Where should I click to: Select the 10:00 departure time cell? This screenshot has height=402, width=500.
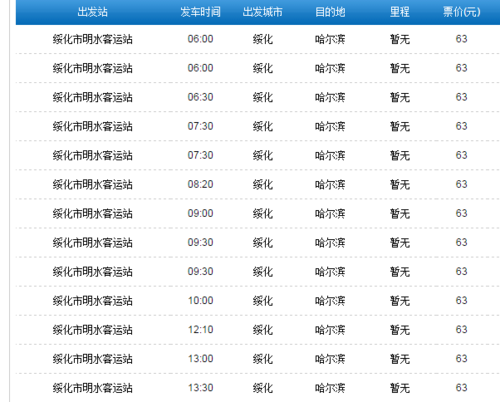coord(200,300)
